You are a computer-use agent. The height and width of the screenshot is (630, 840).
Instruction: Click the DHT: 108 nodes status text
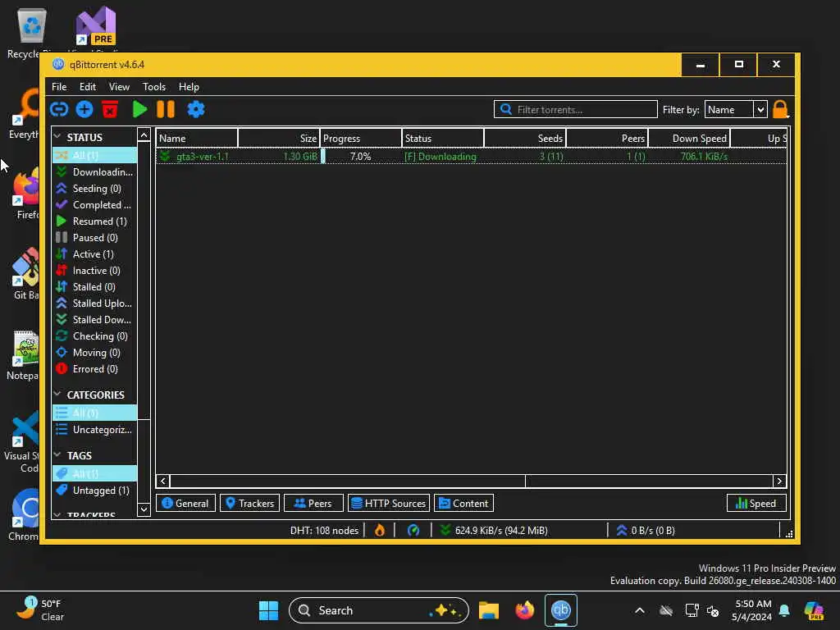coord(324,531)
